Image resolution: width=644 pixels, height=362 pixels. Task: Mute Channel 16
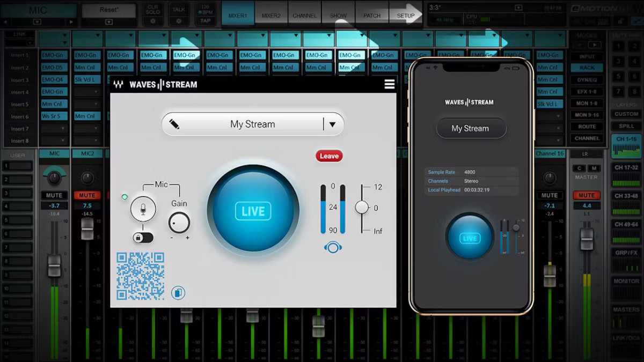(x=550, y=195)
